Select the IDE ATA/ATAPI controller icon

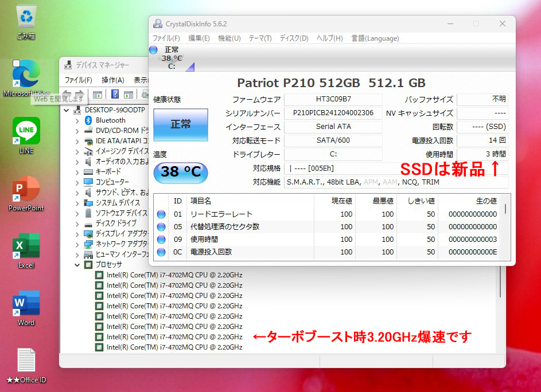(x=89, y=141)
